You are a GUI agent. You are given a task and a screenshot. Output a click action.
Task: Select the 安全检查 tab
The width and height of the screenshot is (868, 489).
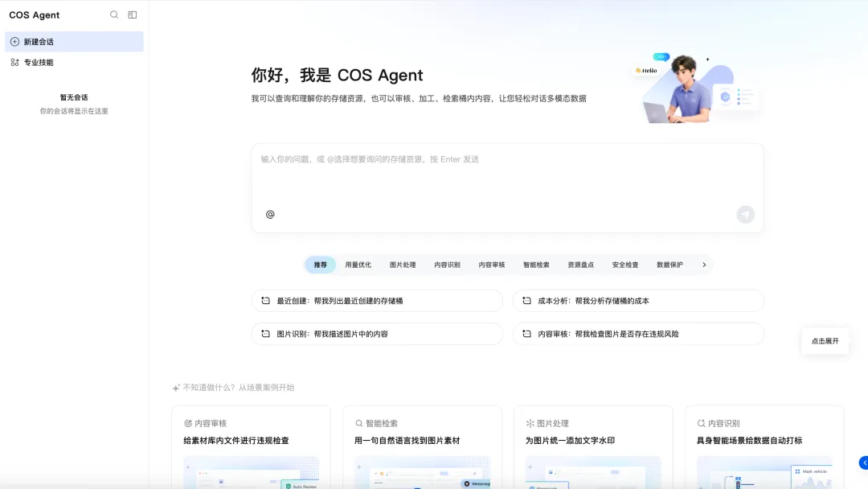[x=625, y=265]
